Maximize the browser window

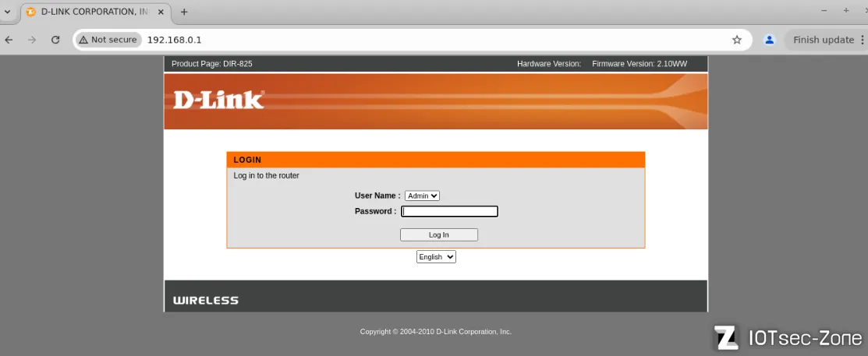click(846, 10)
